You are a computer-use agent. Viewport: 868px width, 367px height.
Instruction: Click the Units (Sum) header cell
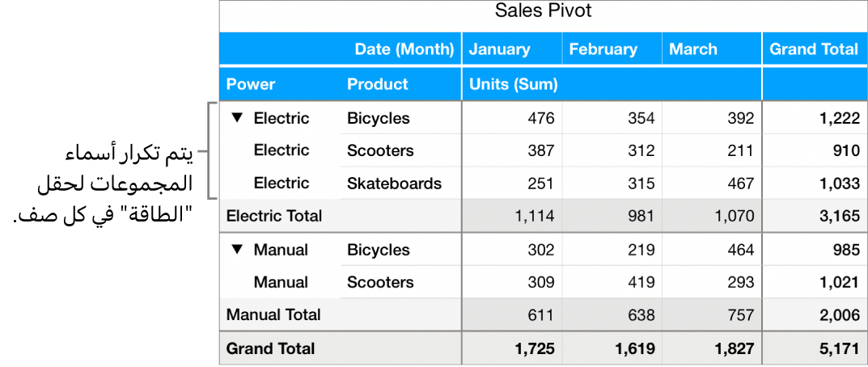click(513, 84)
